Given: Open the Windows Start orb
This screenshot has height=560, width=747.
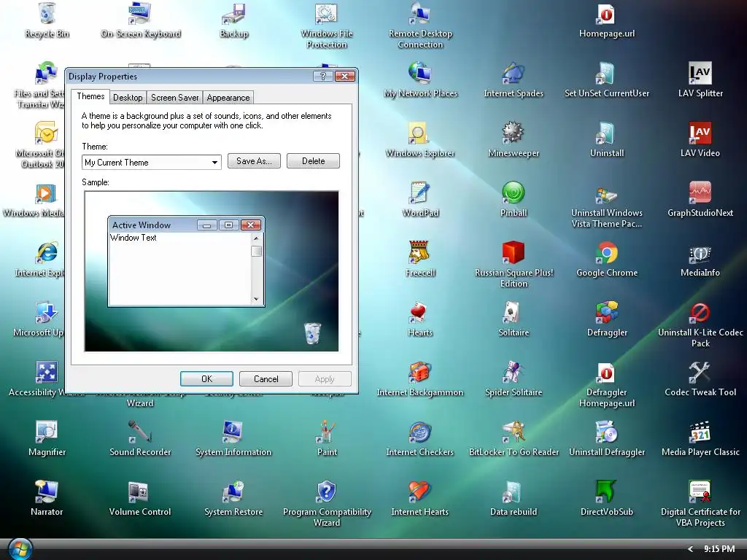Looking at the screenshot, I should coord(20,549).
